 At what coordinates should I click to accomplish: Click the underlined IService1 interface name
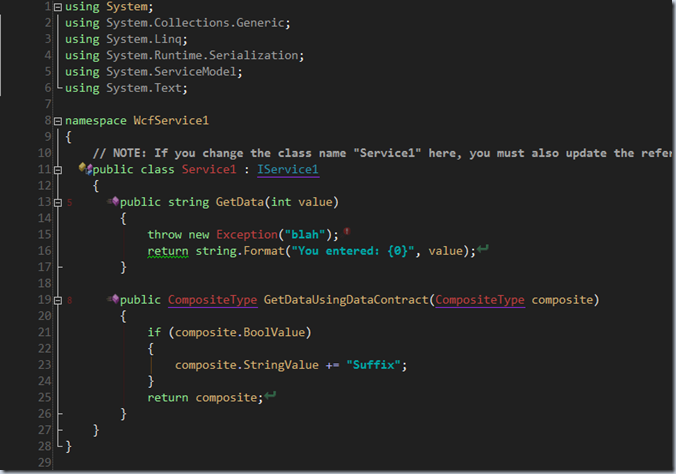point(288,170)
